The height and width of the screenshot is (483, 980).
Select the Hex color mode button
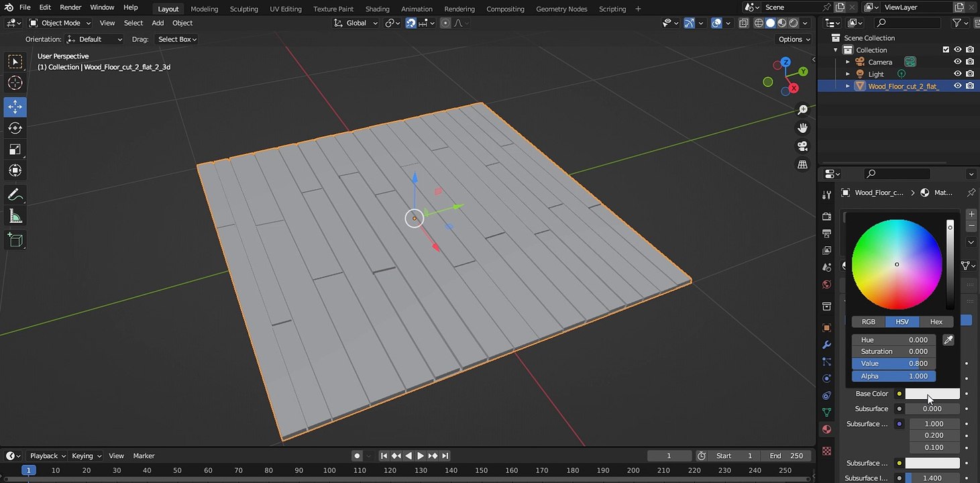pos(936,321)
